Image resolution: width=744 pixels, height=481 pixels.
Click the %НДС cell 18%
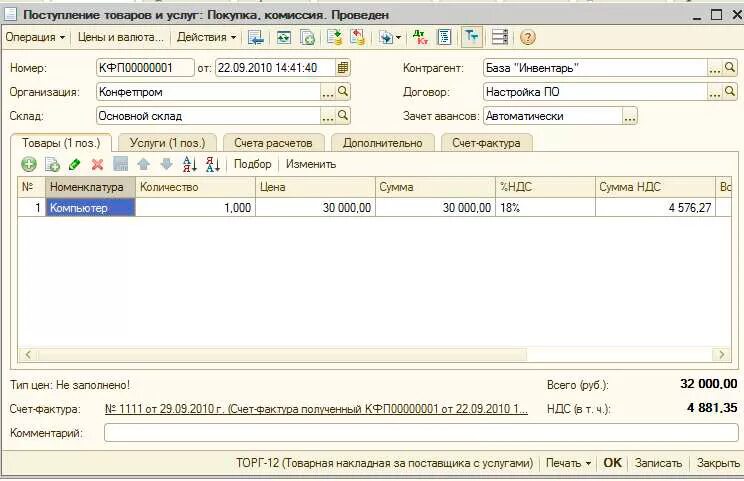coord(545,208)
